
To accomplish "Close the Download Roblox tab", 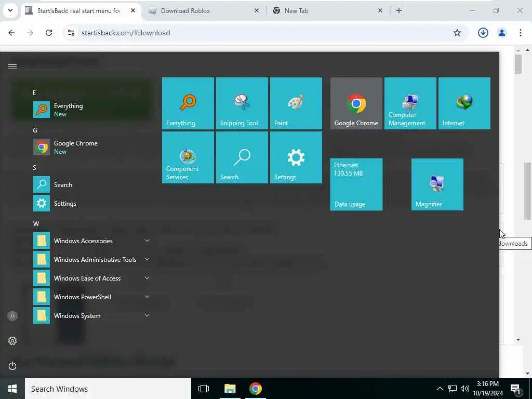I will pos(257,10).
